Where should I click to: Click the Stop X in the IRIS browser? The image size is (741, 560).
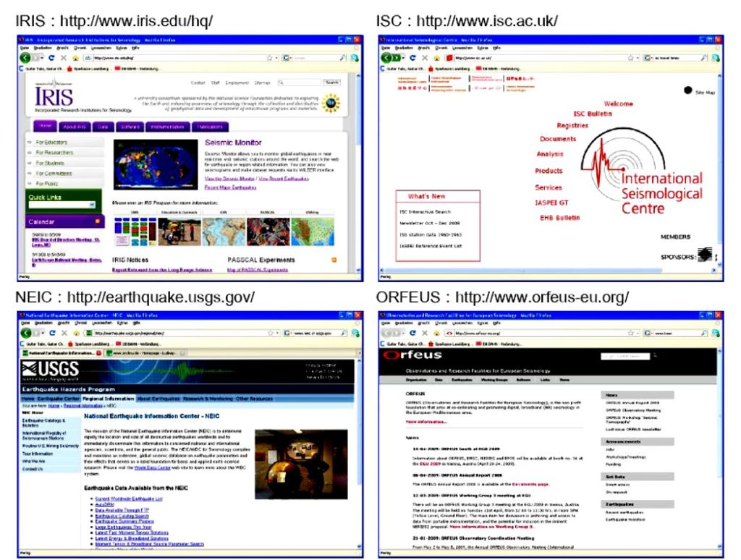point(64,58)
